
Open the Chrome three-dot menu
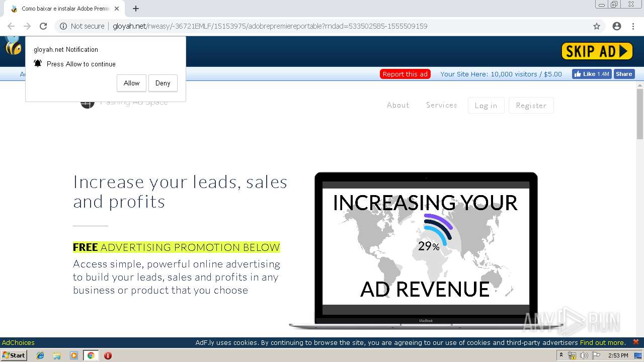[x=633, y=26]
